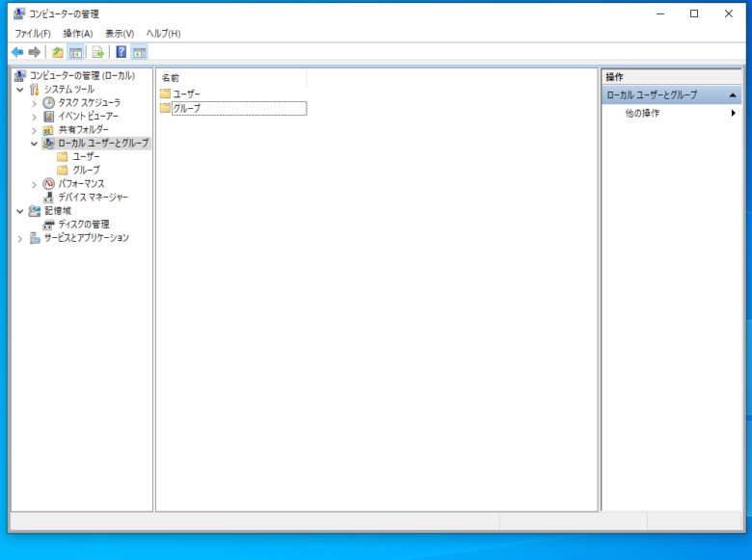Collapse ローカル ユーザーとグループ action section arrow
The width and height of the screenshot is (752, 560).
tap(733, 94)
